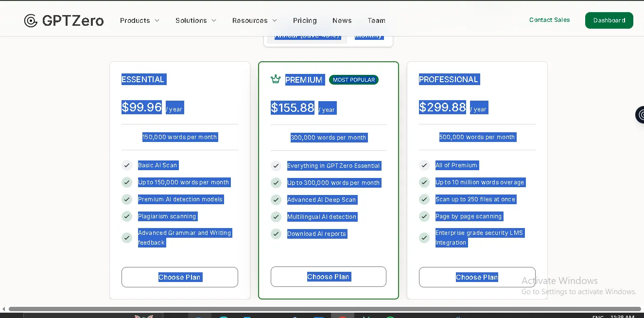Click the crown icon beside PREMIUM

276,79
